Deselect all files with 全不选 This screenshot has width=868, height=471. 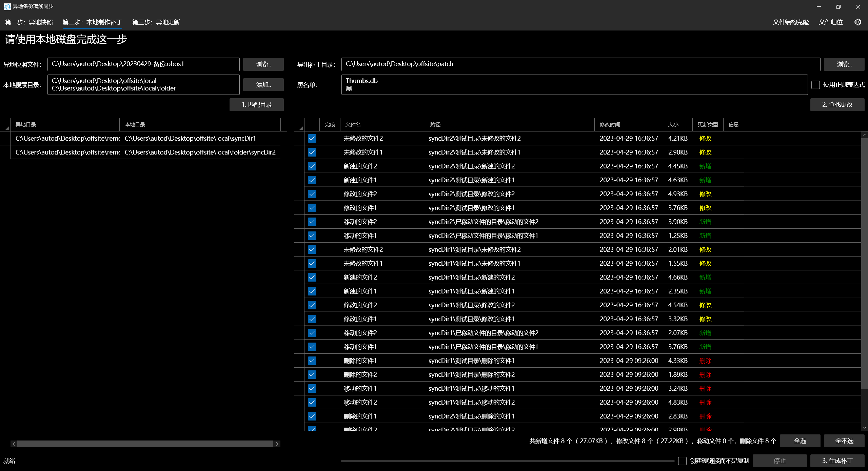click(844, 441)
